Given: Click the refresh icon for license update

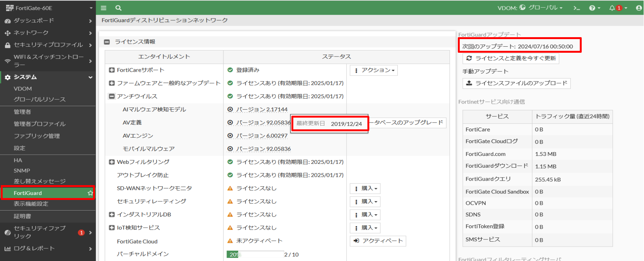Looking at the screenshot, I should [469, 58].
